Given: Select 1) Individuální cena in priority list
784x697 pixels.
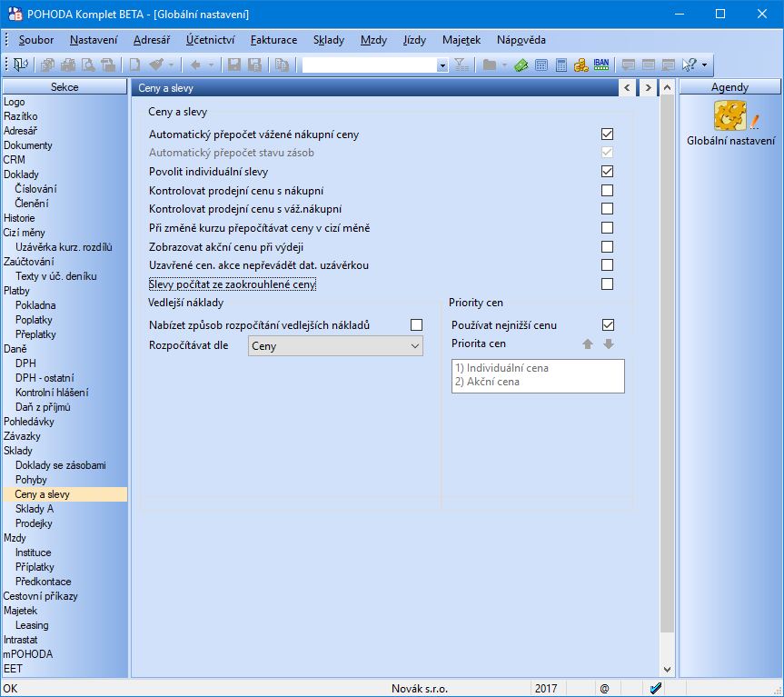Looking at the screenshot, I should point(501,368).
